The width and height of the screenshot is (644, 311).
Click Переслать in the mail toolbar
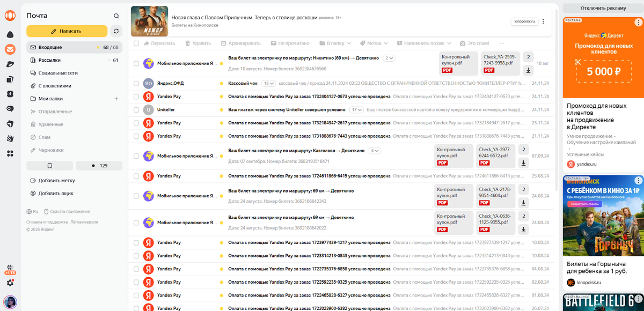point(159,43)
